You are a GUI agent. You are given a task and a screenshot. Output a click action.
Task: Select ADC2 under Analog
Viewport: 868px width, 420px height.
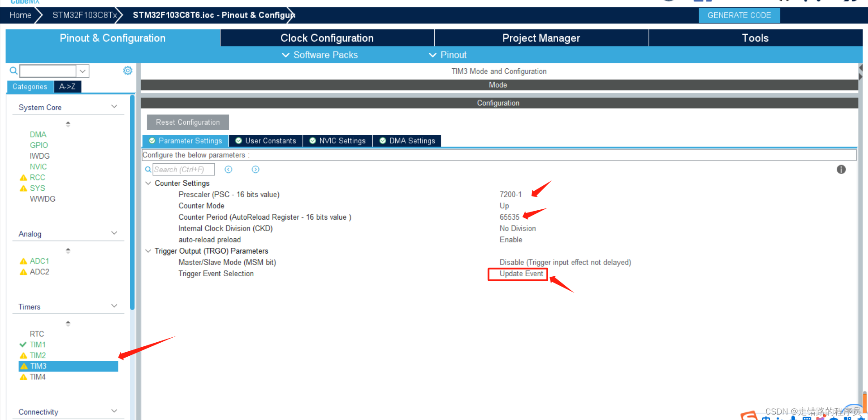point(39,272)
